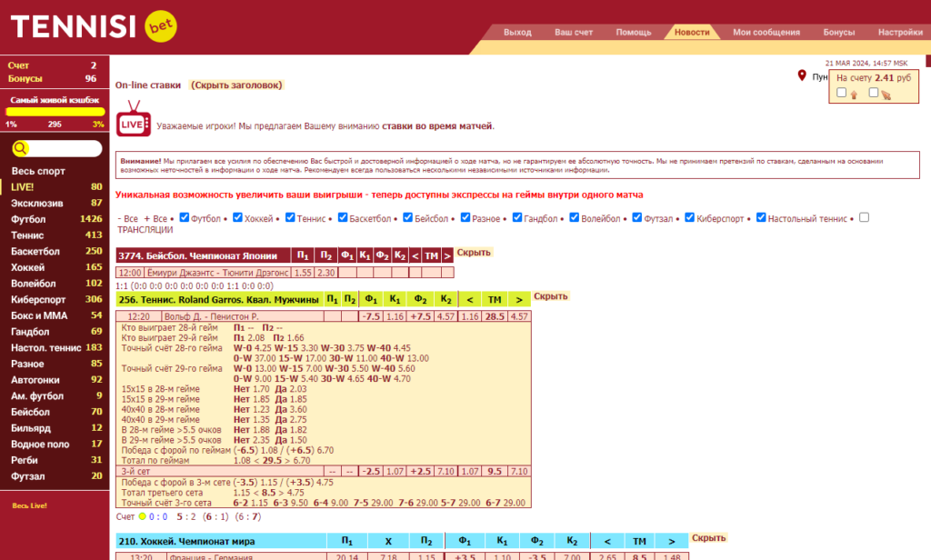This screenshot has height=560, width=931.
Task: Open the Весь Live! link in sidebar
Action: tap(29, 505)
